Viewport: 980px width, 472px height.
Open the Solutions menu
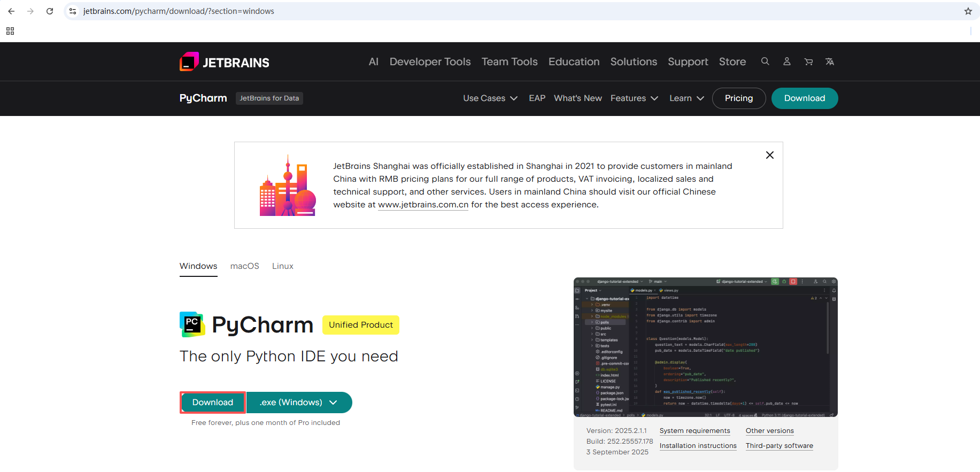click(x=634, y=61)
